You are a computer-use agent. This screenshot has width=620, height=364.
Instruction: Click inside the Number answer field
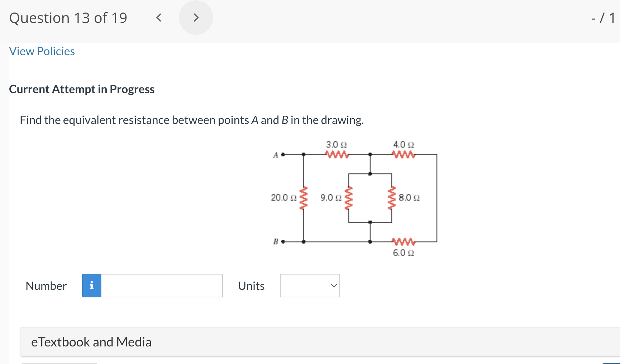161,286
